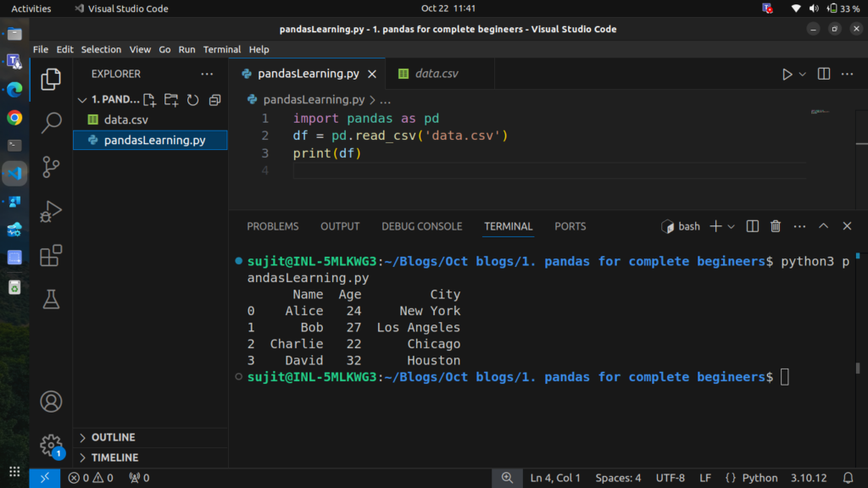
Task: Open the Extensions view
Action: pyautogui.click(x=52, y=254)
